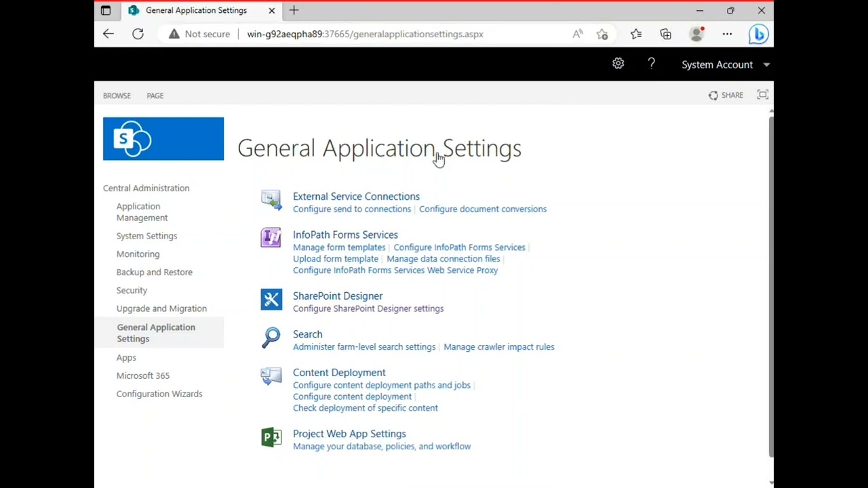Open Microsoft 365 in sidebar
Viewport: 868px width, 488px height.
coord(142,375)
